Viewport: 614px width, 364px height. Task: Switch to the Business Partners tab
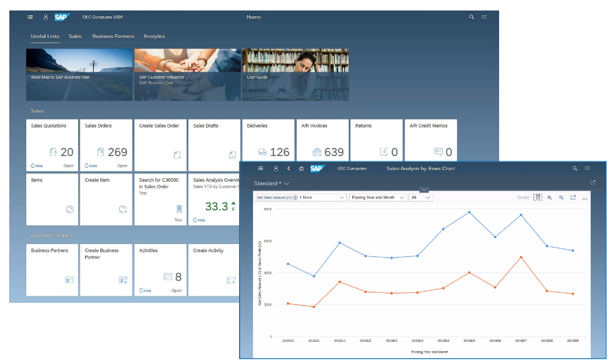tap(113, 36)
